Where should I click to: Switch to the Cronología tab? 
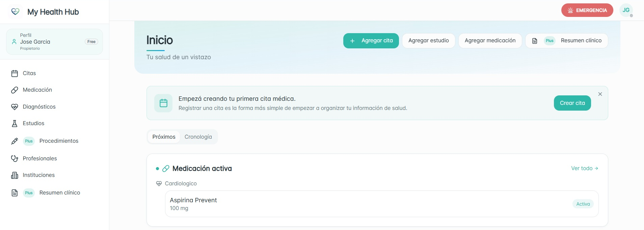198,137
